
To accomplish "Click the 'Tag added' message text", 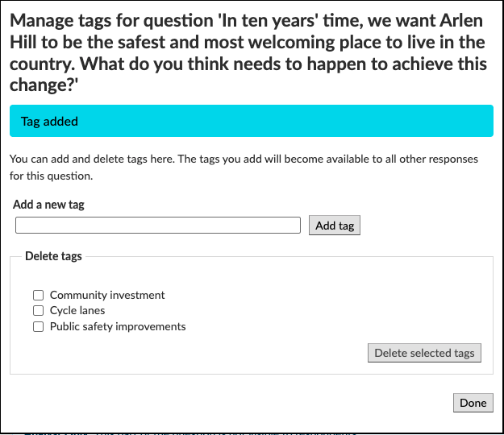I will 49,122.
